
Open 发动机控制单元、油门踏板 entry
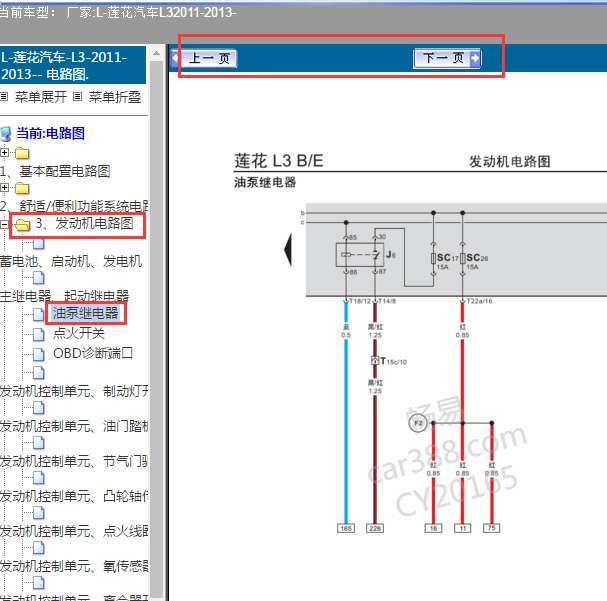coord(74,426)
